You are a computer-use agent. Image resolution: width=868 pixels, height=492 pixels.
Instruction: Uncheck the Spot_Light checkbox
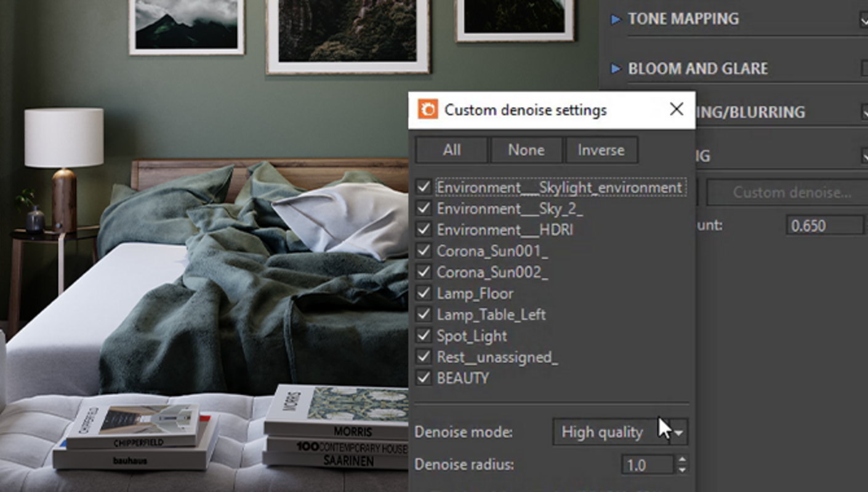coord(424,336)
